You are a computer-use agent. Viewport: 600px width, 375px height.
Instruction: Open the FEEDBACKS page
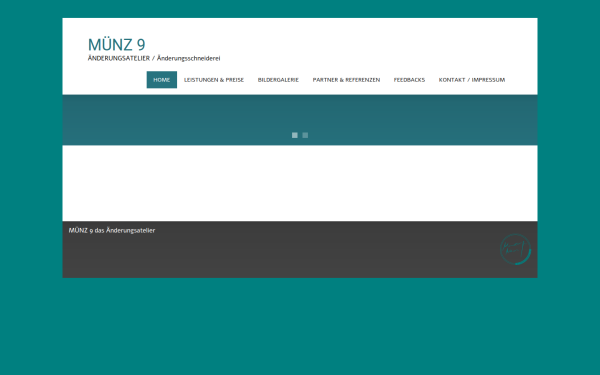click(409, 80)
